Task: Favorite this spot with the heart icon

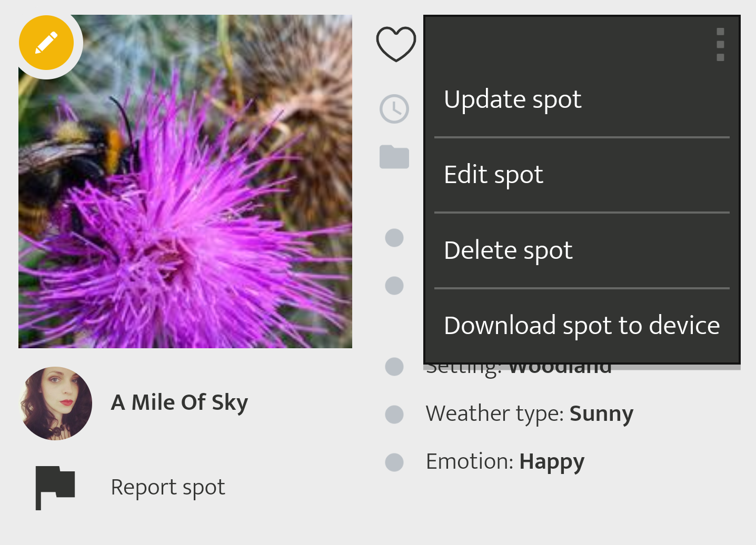Action: tap(396, 44)
